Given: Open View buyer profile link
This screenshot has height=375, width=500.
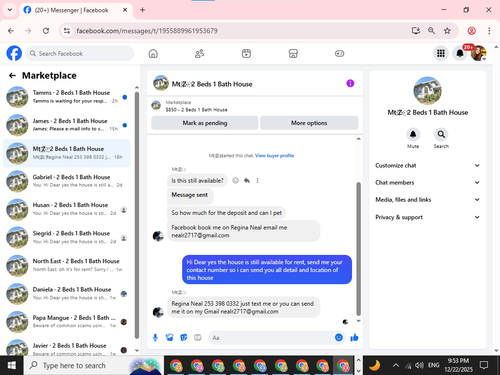Looking at the screenshot, I should click(x=274, y=155).
